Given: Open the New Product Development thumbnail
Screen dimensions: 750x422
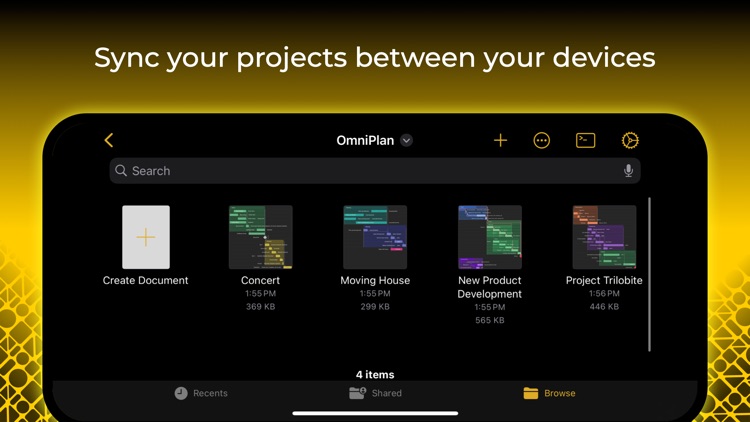Looking at the screenshot, I should (490, 237).
